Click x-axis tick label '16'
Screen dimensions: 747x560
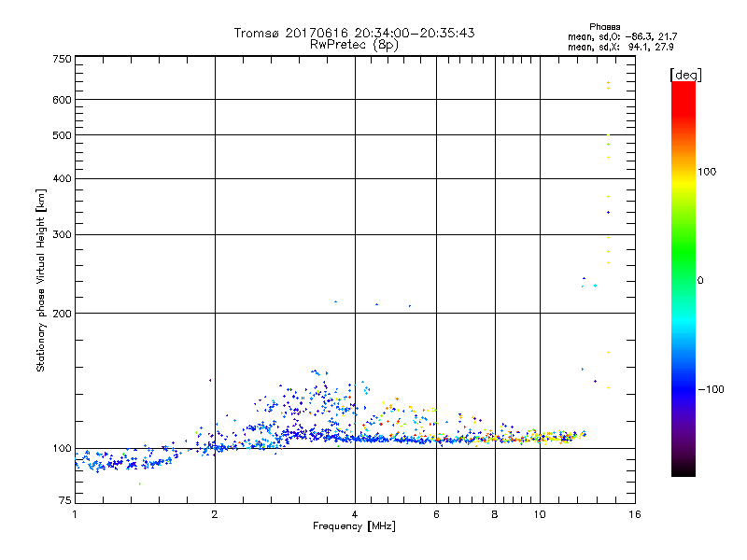pos(635,514)
